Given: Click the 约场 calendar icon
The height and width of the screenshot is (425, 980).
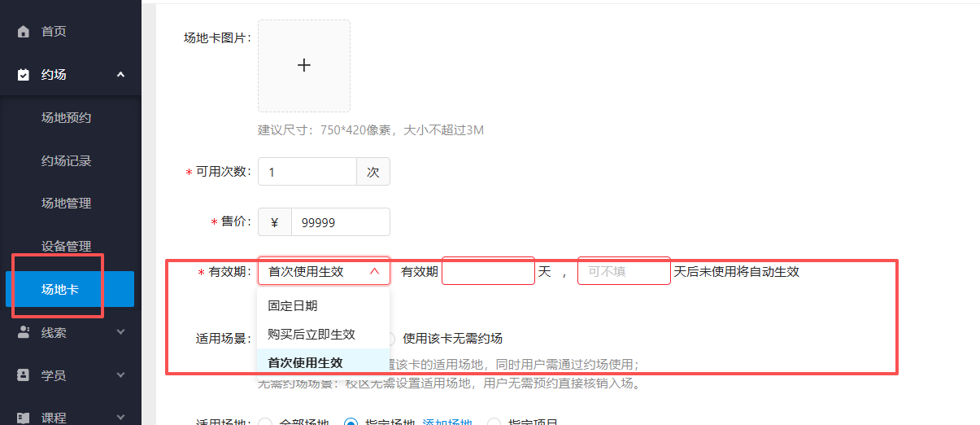Looking at the screenshot, I should (x=23, y=75).
